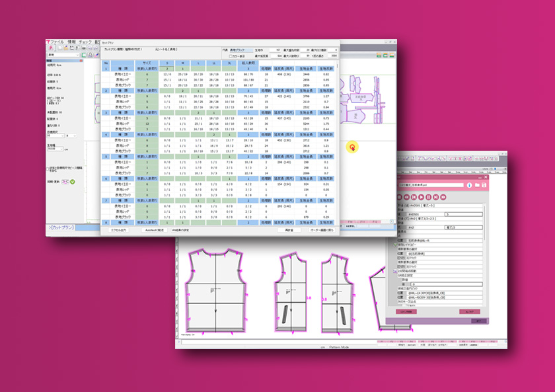
Task: Open the 表地 dropdown in left panel
Action: [x=63, y=56]
